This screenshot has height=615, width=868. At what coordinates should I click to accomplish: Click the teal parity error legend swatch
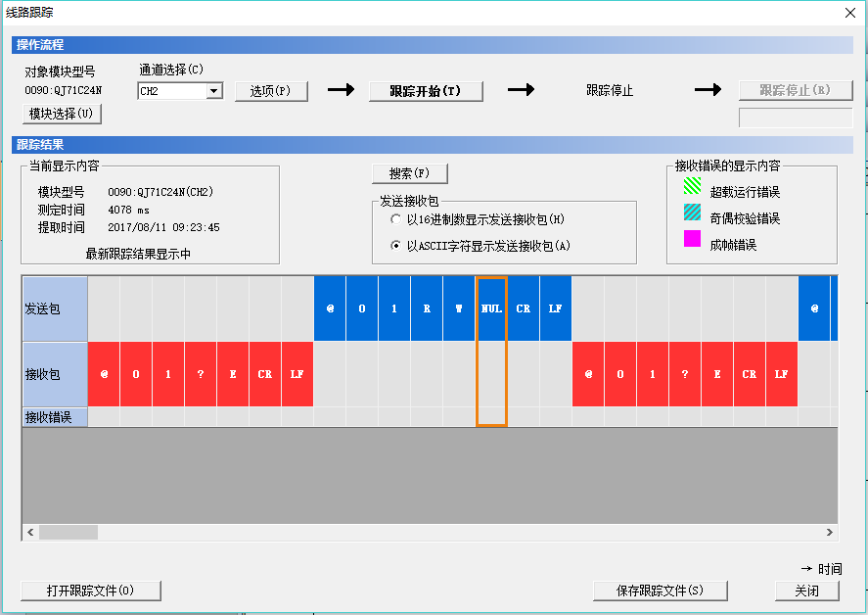point(693,212)
